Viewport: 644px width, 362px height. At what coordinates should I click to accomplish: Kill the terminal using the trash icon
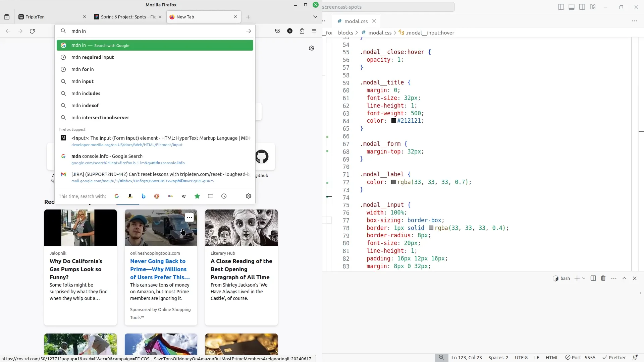point(603,278)
